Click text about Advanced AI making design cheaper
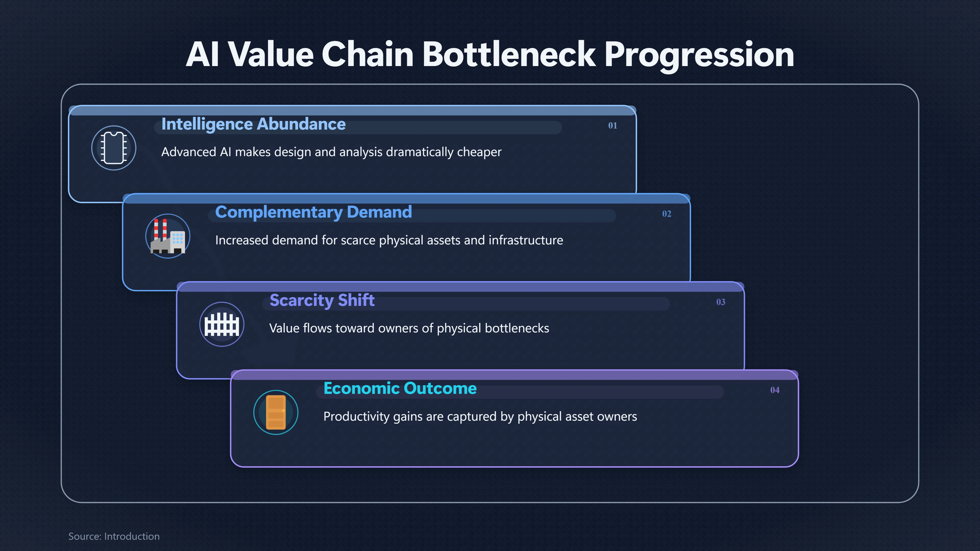This screenshot has width=980, height=551. (x=331, y=152)
